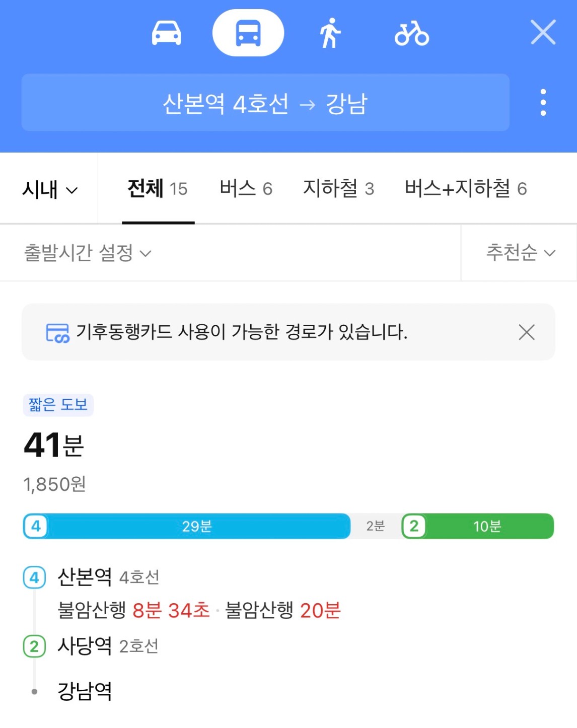Expand the 출발시간 설정 dropdown

coord(88,253)
